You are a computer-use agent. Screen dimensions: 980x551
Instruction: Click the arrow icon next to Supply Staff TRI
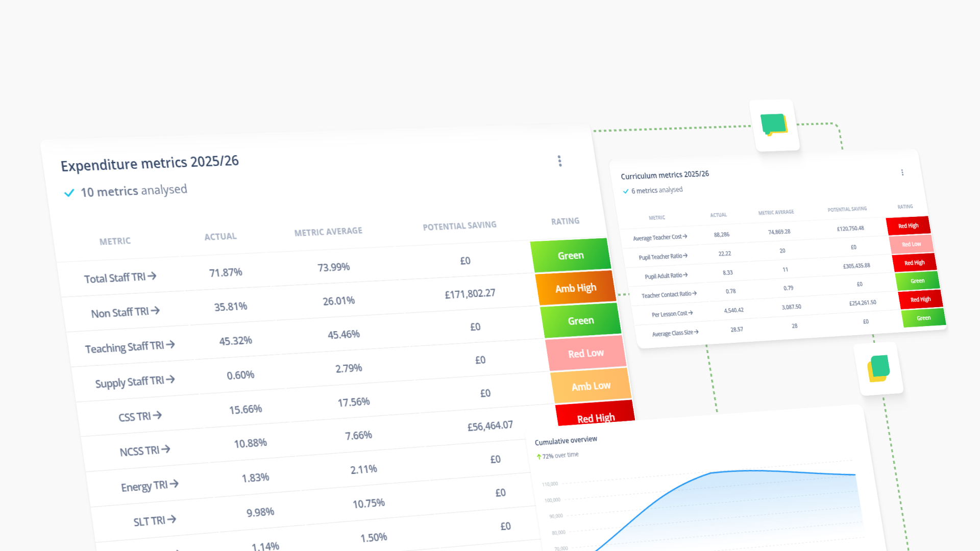171,380
